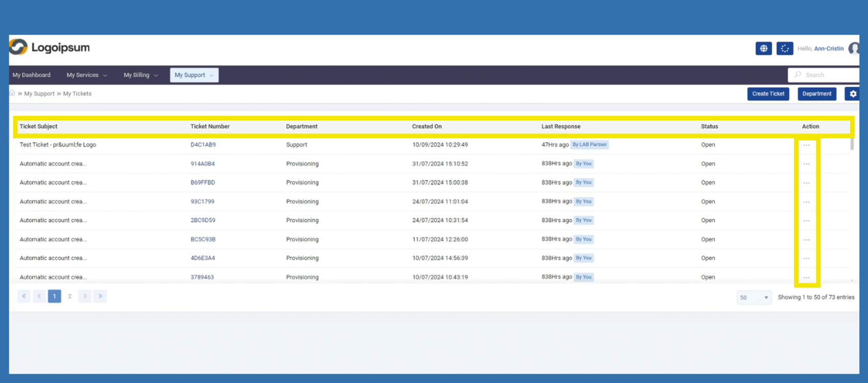Open the My Dashboard menu item

[32, 75]
